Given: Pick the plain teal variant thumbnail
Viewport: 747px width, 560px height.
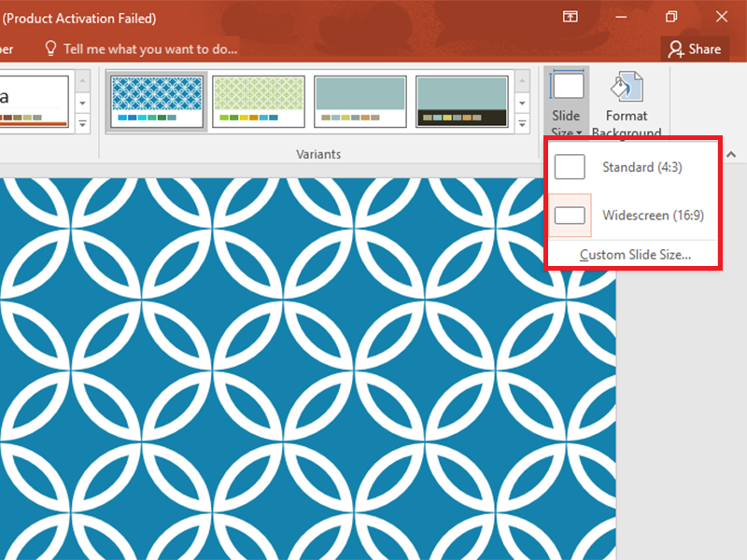Looking at the screenshot, I should (359, 101).
